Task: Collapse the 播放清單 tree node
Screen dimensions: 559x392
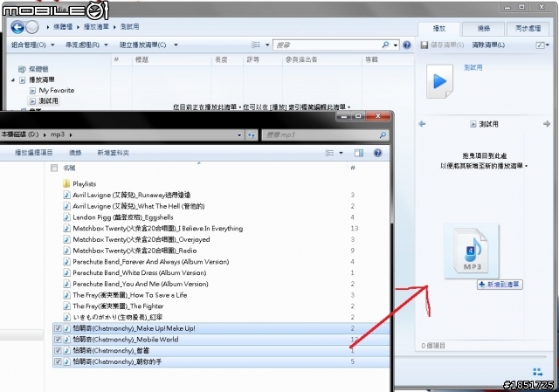Action: [13, 79]
